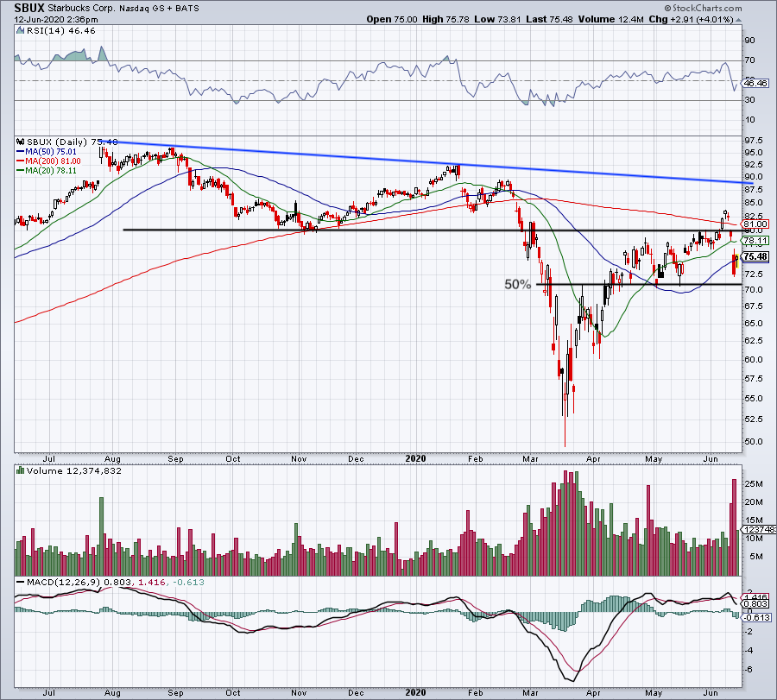Click the Open 75.00 header value
777x700 pixels.
393,19
